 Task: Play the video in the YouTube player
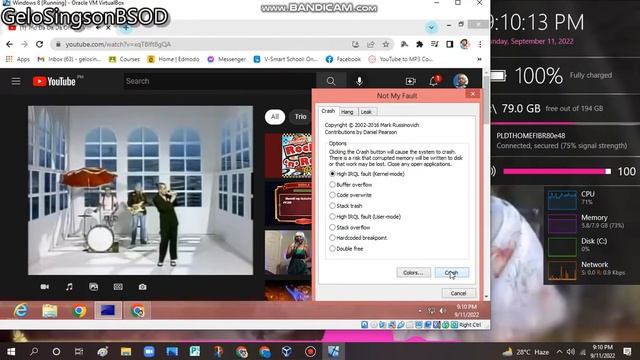pyautogui.click(x=140, y=190)
